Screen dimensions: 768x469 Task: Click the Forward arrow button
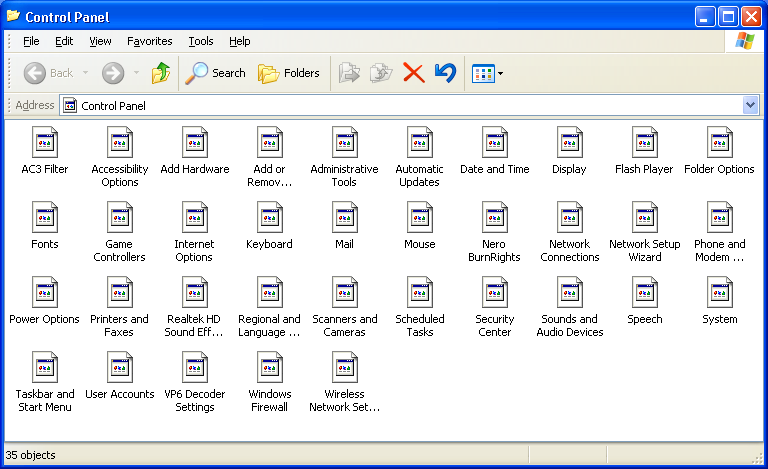[x=113, y=73]
